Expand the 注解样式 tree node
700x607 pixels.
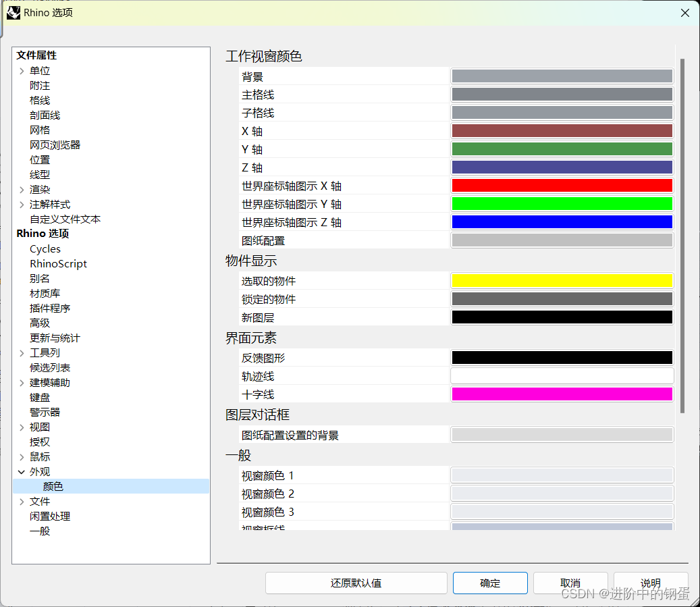(x=22, y=205)
